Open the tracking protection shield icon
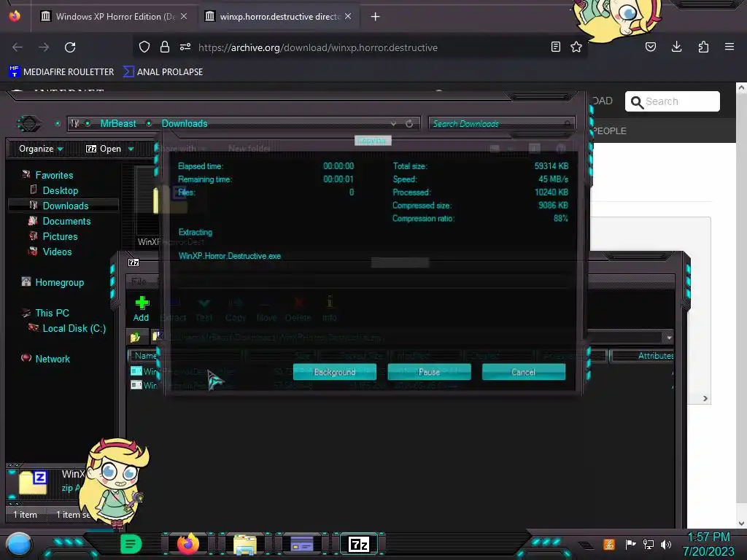The width and height of the screenshot is (747, 560). point(144,47)
